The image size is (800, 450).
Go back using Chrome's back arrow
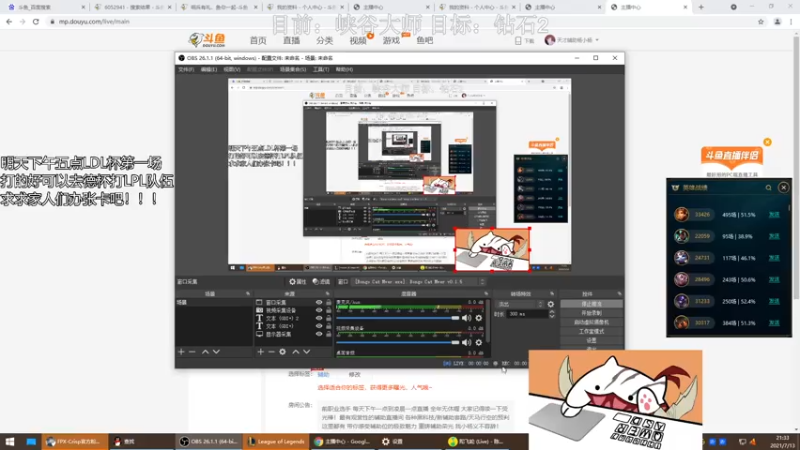[9, 21]
